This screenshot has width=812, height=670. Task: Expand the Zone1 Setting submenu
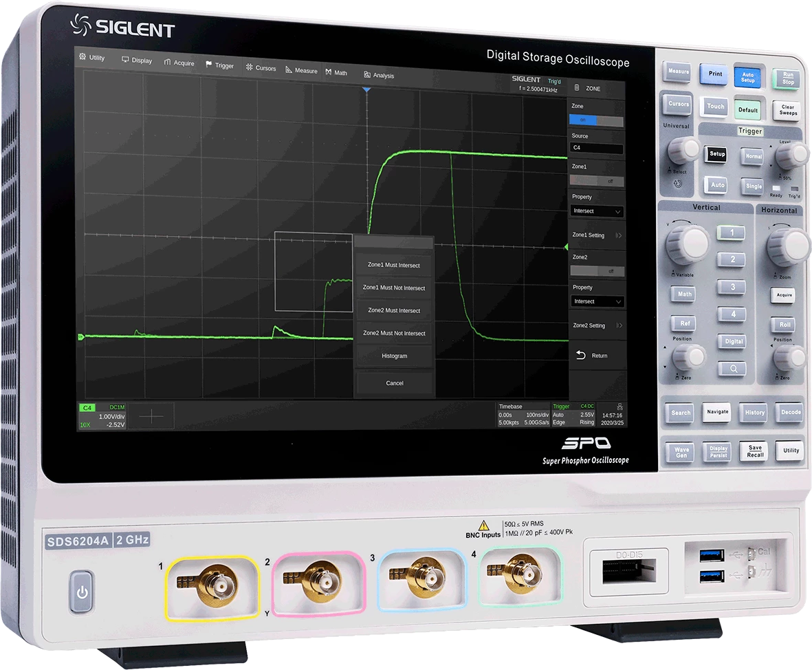pyautogui.click(x=597, y=235)
